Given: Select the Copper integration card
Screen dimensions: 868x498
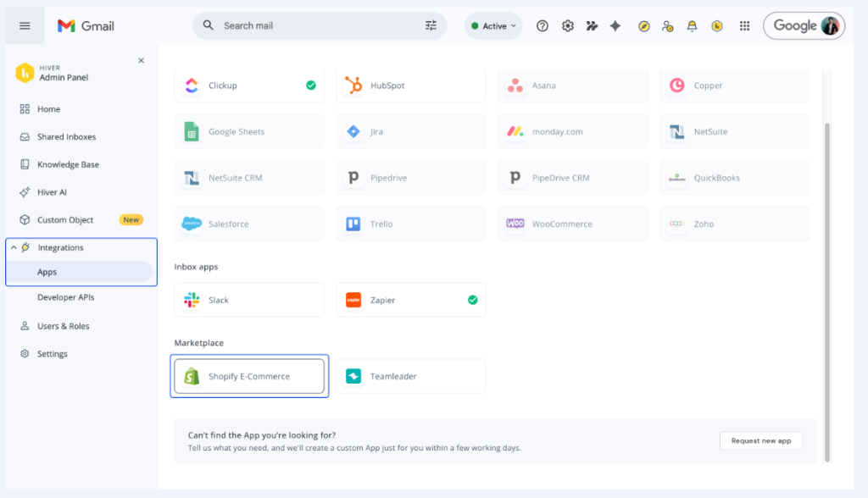Looking at the screenshot, I should tap(734, 86).
